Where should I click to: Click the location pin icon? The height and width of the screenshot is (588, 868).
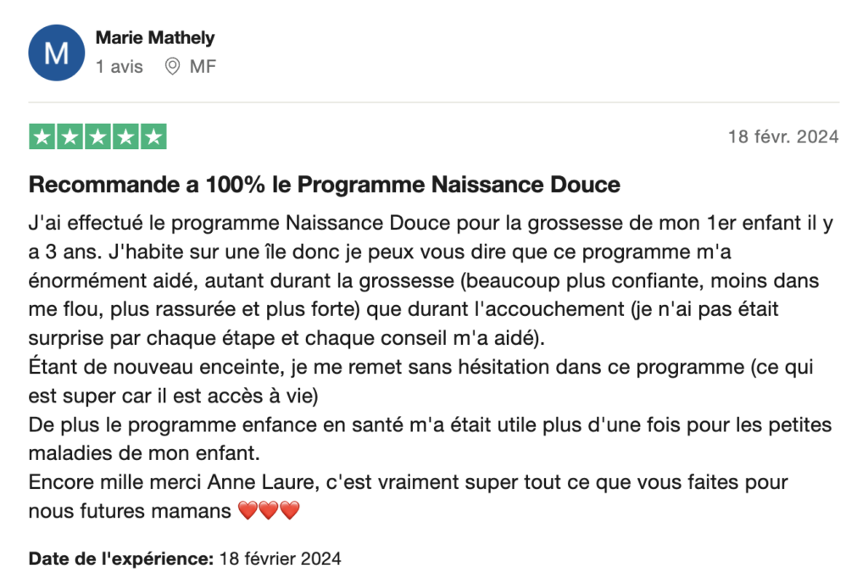[172, 66]
